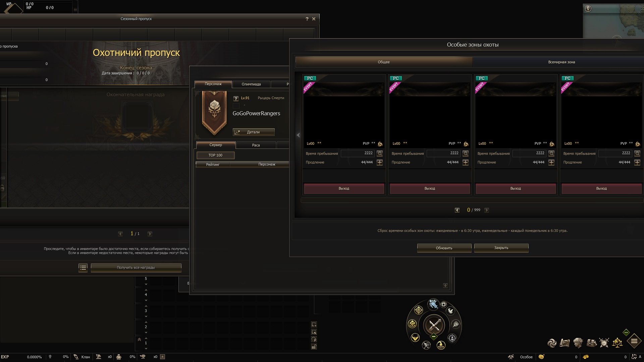Open the map scroll icon
Image resolution: width=644 pixels, height=362 pixels.
[x=565, y=343]
